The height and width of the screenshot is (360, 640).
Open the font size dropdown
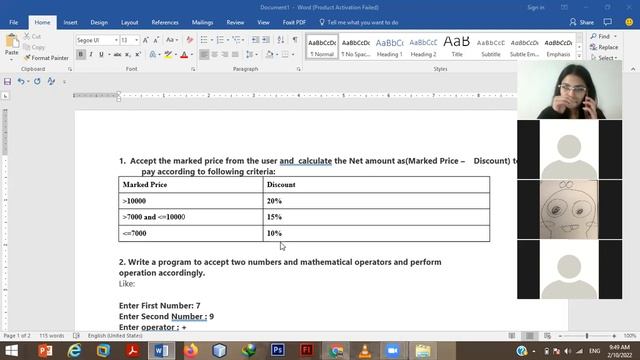[136, 40]
